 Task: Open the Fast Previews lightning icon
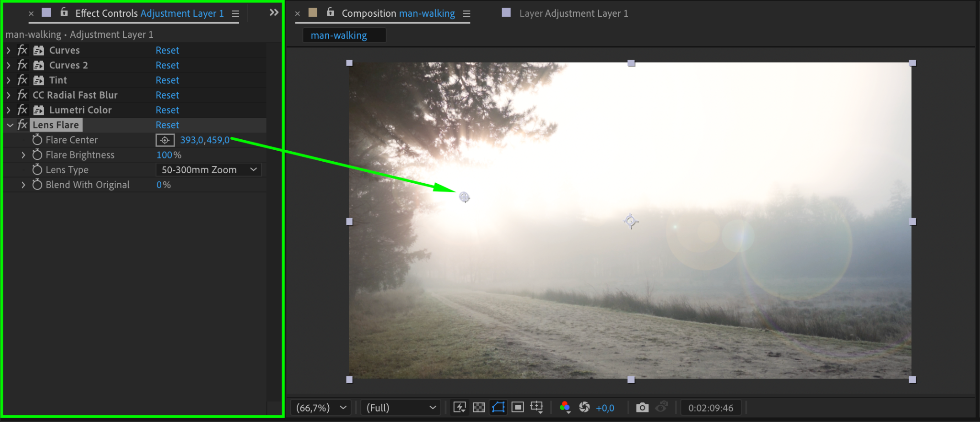(459, 407)
